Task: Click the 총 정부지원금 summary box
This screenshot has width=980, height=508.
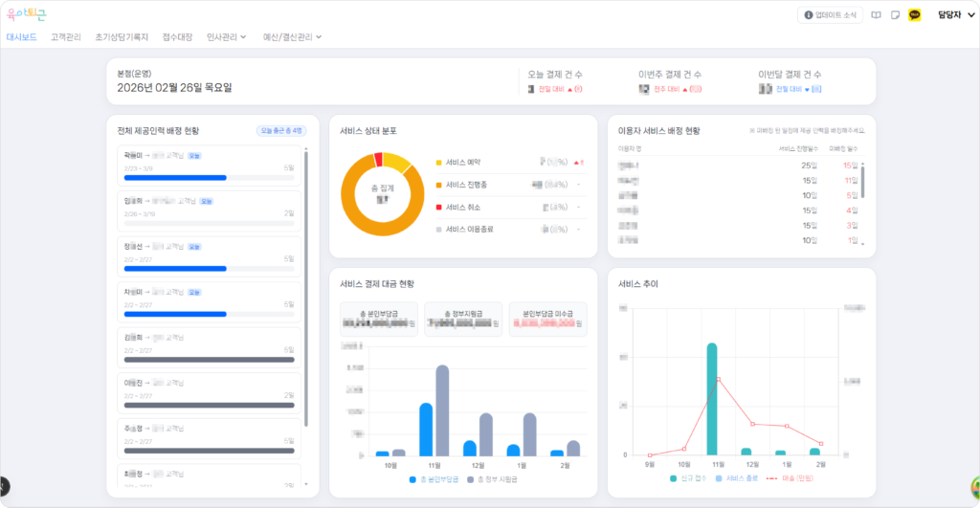Action: coord(463,320)
